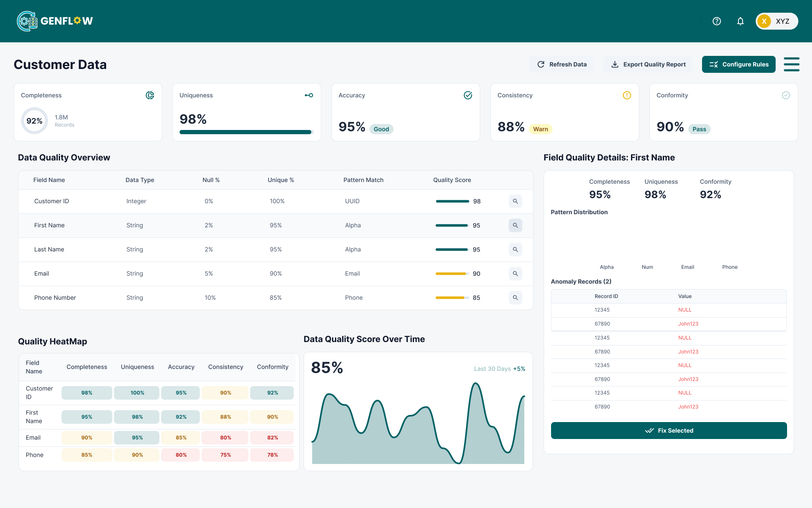The image size is (812, 508).
Task: Click the Record ID column header
Action: [x=606, y=296]
